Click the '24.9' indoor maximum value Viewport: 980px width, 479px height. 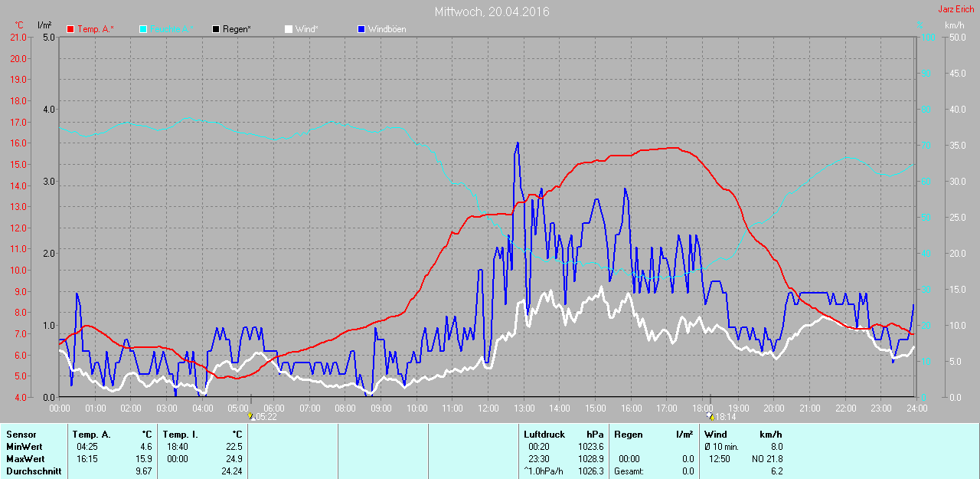pos(234,459)
